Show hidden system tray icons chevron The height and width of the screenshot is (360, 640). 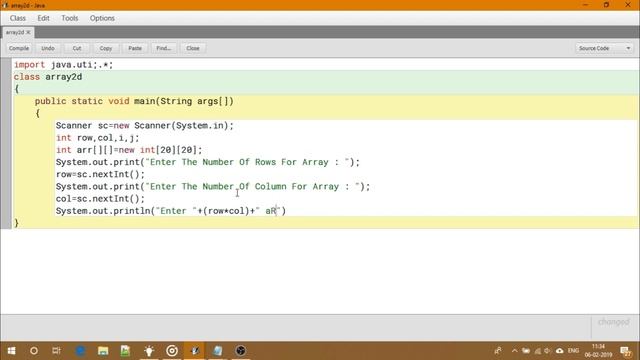click(514, 351)
